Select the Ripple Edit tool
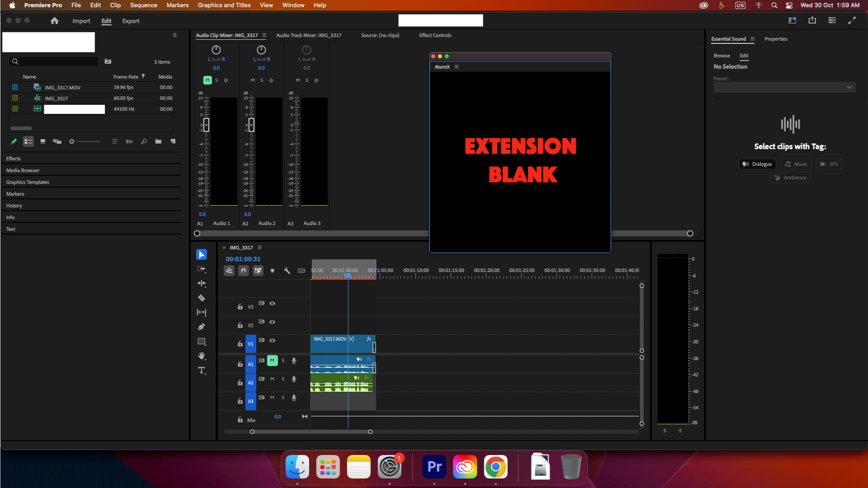Viewport: 868px width, 488px height. [x=202, y=284]
